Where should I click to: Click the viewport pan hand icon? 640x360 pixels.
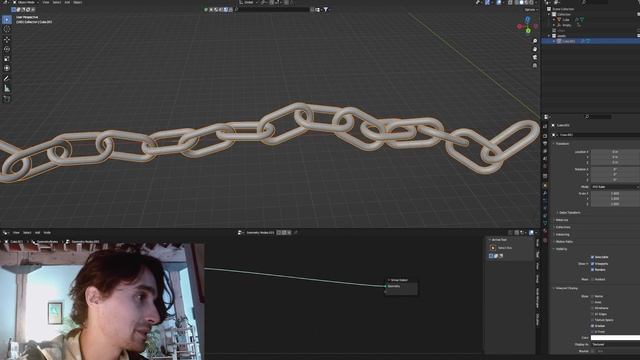pos(535,49)
